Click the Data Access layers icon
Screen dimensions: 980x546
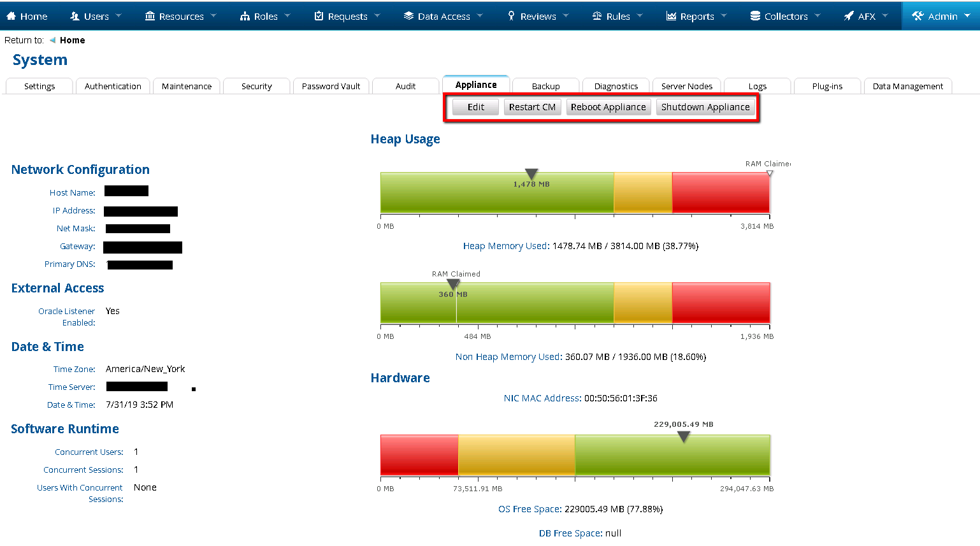(x=408, y=16)
